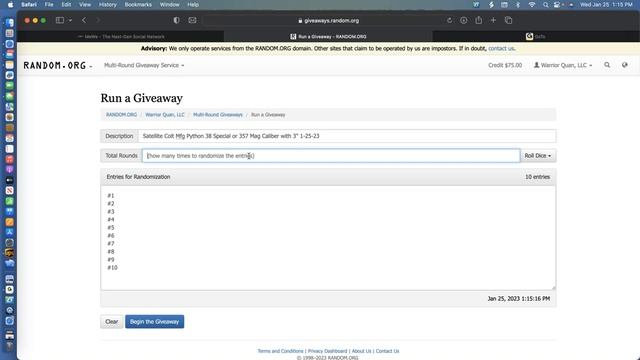640x360 pixels.
Task: Open the News icon in the dock
Action: [9, 191]
